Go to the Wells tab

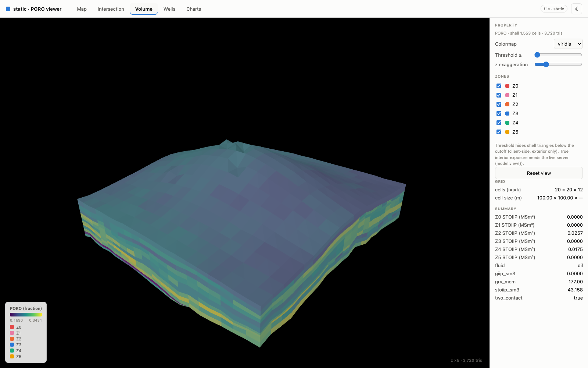[x=169, y=9]
